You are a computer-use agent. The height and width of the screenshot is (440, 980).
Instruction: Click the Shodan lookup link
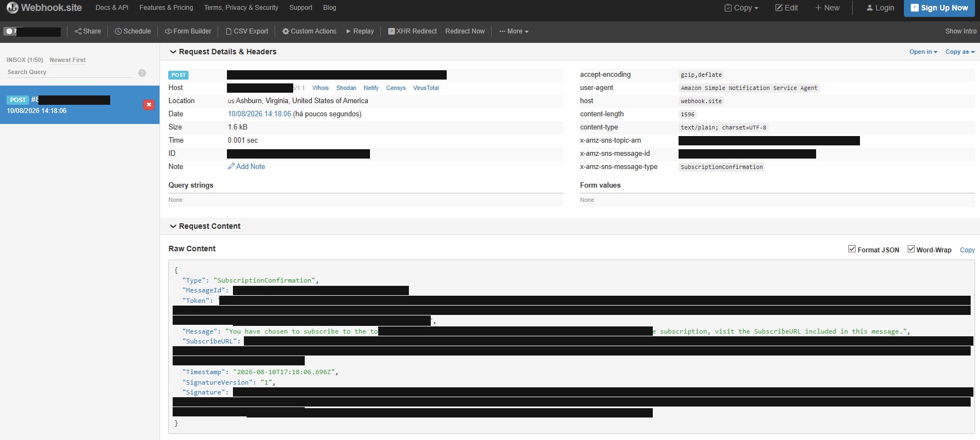[346, 88]
